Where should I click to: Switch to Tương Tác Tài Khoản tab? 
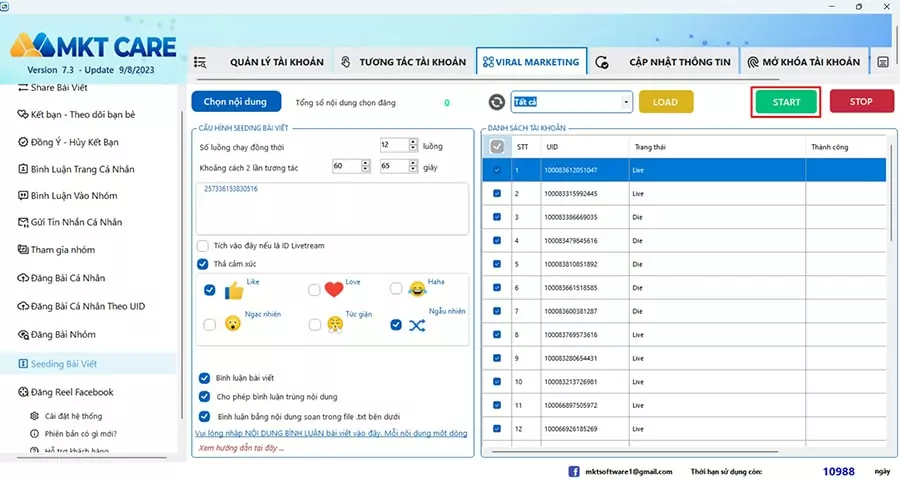tap(403, 62)
